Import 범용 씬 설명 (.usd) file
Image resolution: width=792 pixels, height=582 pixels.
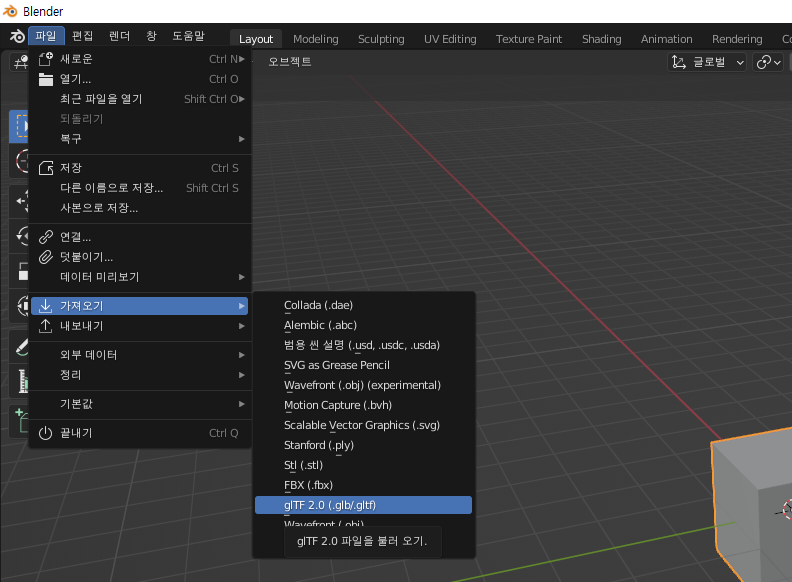[363, 345]
